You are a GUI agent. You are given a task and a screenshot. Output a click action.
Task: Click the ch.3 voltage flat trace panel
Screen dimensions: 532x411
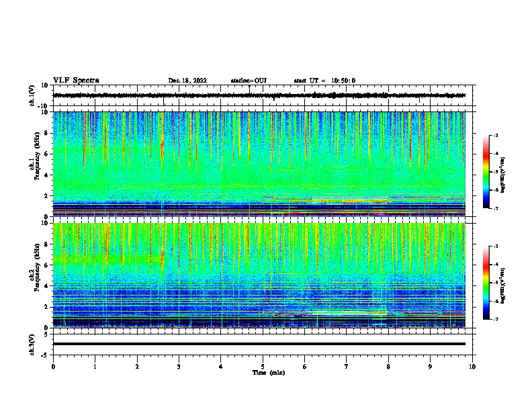pos(263,345)
